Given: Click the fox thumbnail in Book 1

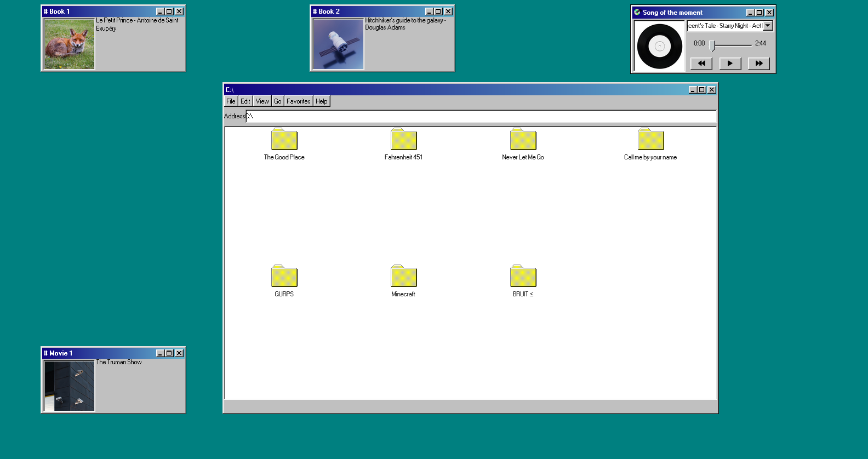Looking at the screenshot, I should coord(69,44).
